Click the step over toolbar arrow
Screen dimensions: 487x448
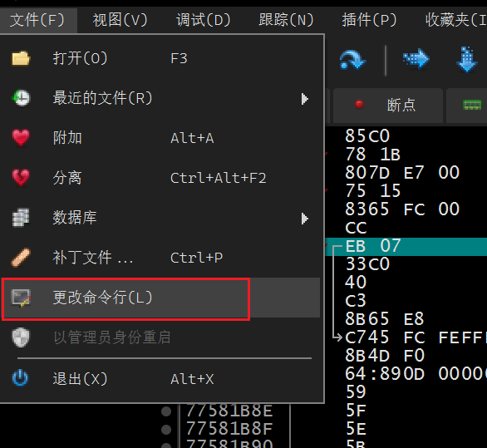tap(353, 59)
